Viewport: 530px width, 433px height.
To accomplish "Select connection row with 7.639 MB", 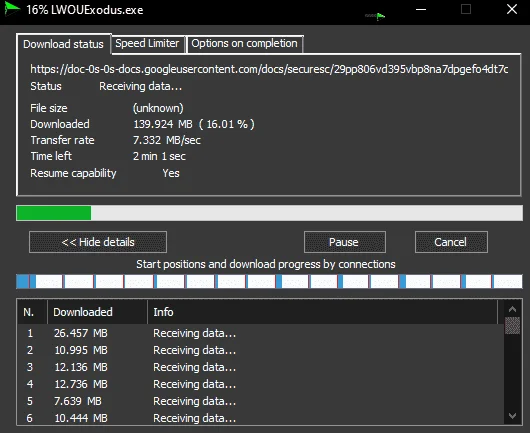I will pyautogui.click(x=260, y=401).
